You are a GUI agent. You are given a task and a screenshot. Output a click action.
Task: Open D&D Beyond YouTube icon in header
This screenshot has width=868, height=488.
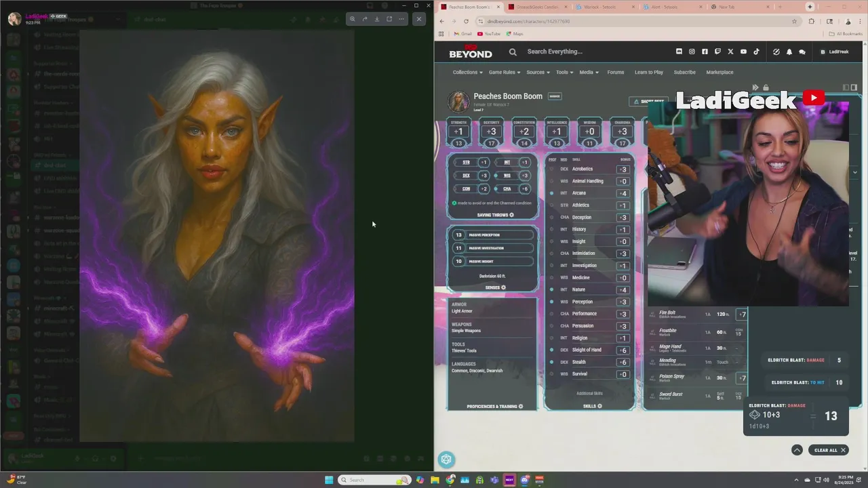click(743, 52)
